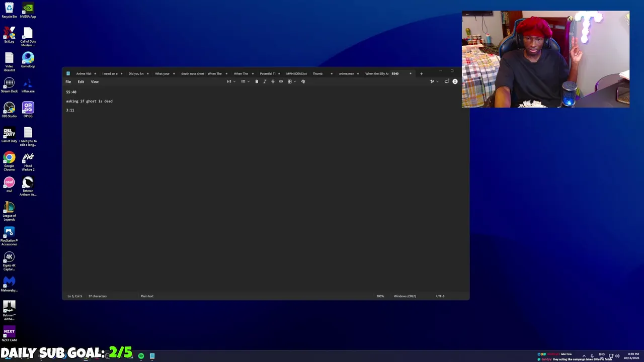Switch to the MW4 IDEAS.txt tab

[296, 73]
